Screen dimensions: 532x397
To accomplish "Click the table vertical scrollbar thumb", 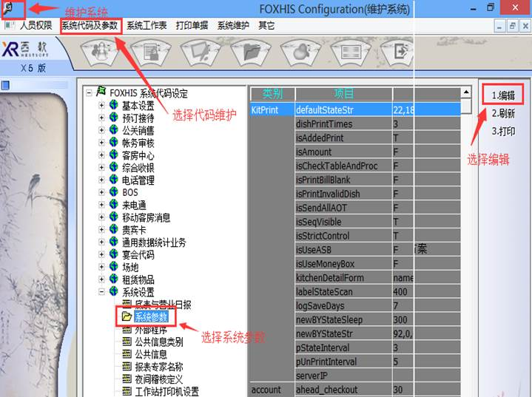I will (466, 106).
